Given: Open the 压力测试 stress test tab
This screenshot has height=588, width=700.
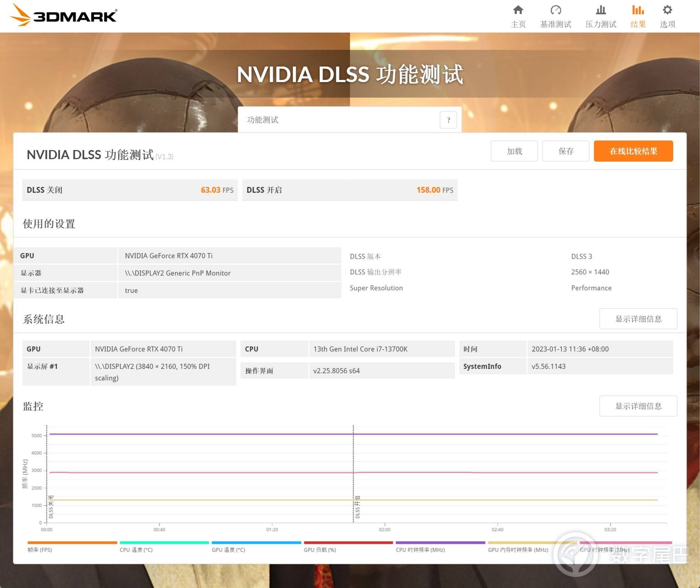Looking at the screenshot, I should (x=601, y=16).
